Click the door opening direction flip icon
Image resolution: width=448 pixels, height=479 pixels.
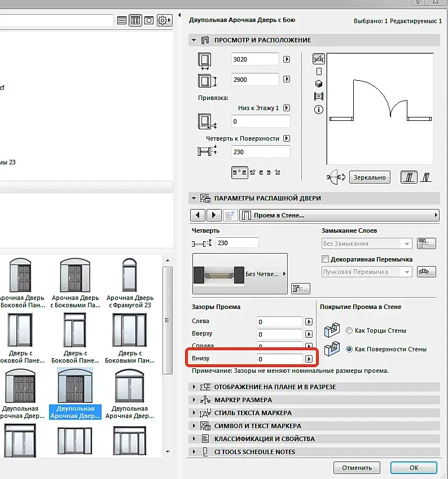tap(336, 177)
